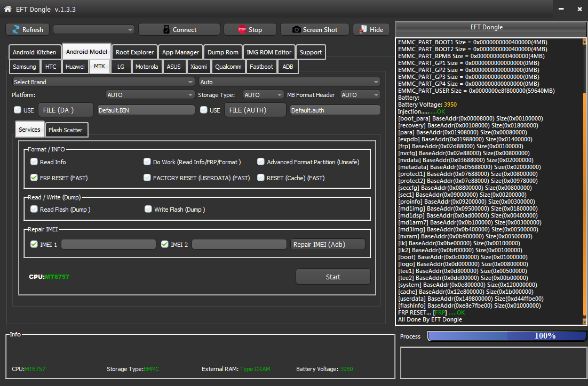Image resolution: width=588 pixels, height=386 pixels.
Task: Select the MTK tab
Action: click(x=99, y=66)
